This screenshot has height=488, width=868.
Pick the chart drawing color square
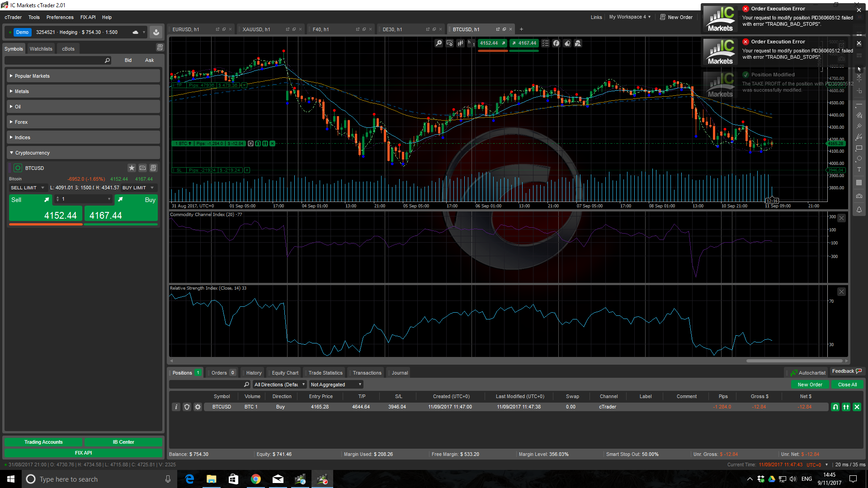coord(859,183)
